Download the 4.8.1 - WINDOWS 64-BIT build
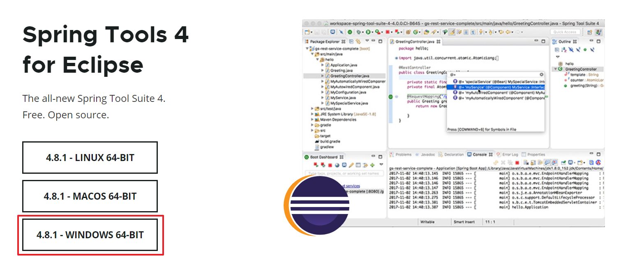This screenshot has height=274, width=644. coord(90,235)
